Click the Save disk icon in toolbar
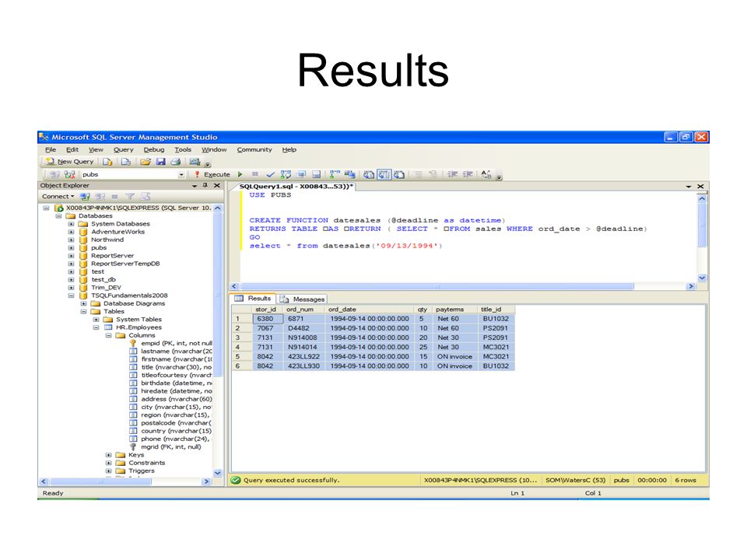This screenshot has height=560, width=747. 160,162
